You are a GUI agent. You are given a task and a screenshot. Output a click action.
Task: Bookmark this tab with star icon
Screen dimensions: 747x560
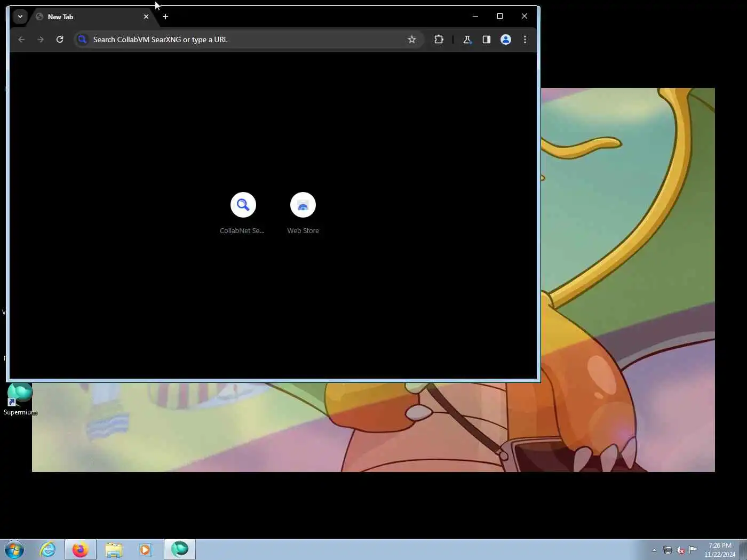point(412,39)
